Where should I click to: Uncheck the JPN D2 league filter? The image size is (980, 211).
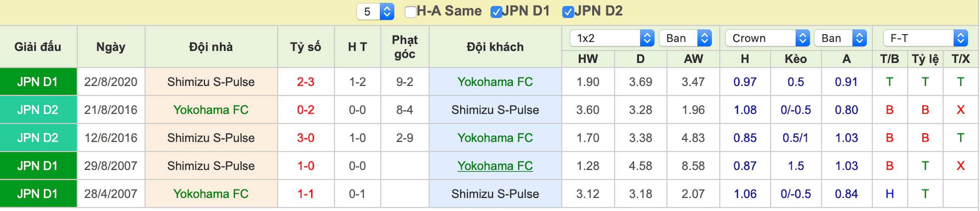(x=568, y=12)
